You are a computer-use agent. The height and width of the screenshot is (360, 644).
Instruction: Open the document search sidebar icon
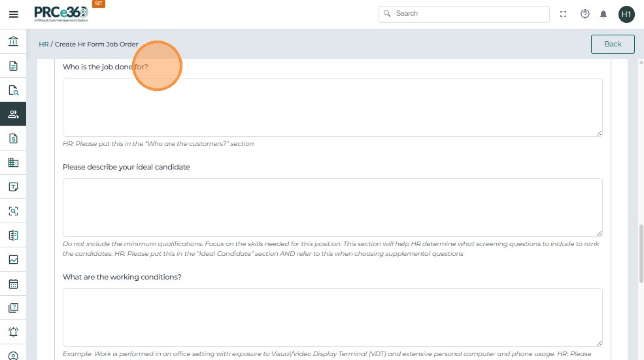point(13,90)
